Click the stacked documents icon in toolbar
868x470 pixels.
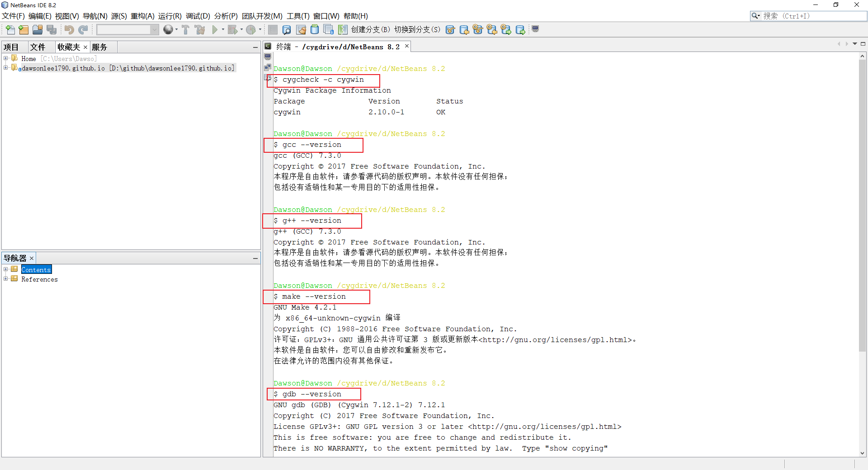329,30
